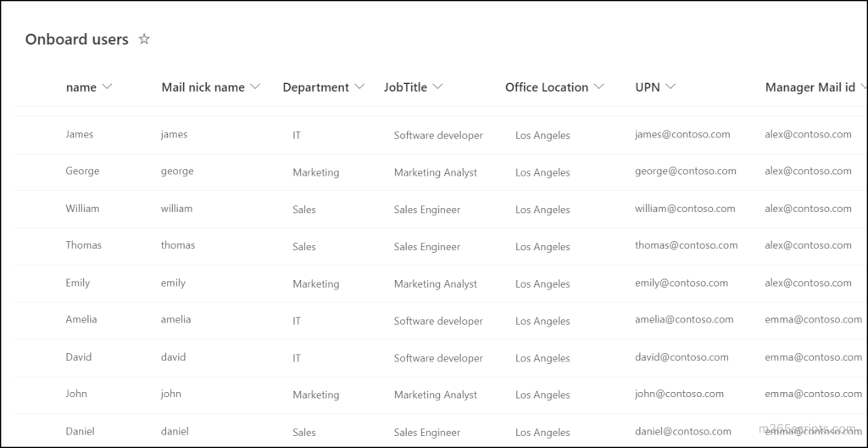Expand the UPN column header menu
Viewport: 868px width, 448px height.
click(670, 87)
